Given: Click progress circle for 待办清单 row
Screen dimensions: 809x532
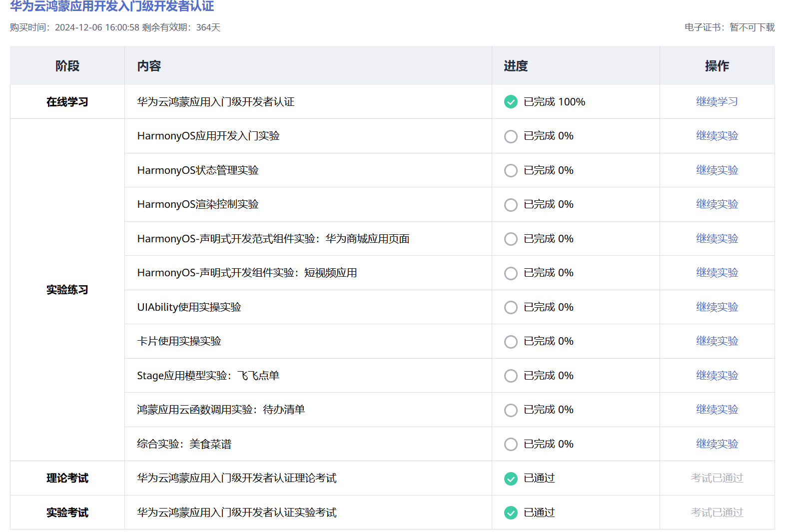Looking at the screenshot, I should point(511,410).
